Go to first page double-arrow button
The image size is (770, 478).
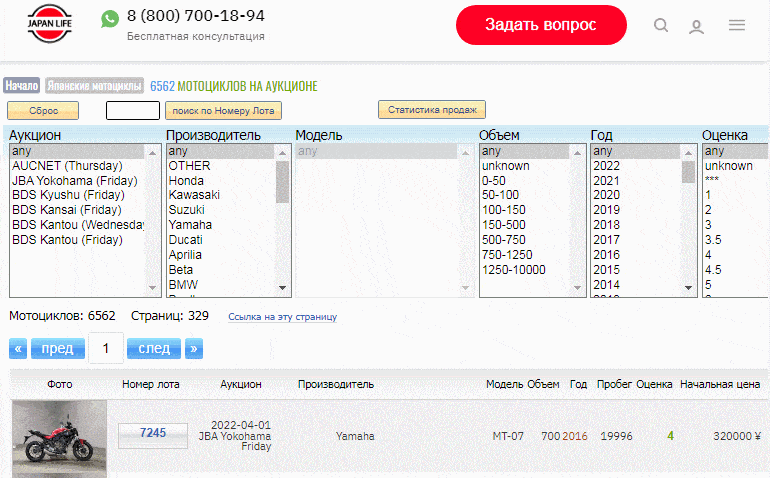[18, 349]
